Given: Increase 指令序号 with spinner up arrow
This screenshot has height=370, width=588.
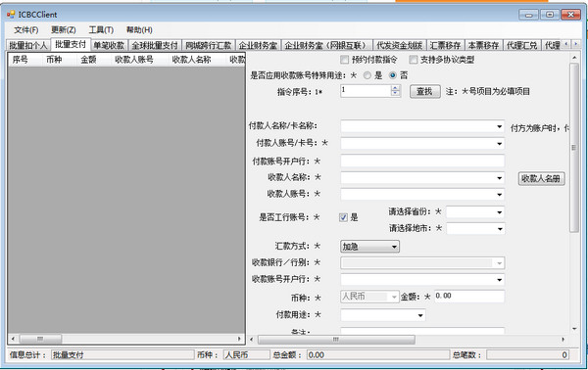Looking at the screenshot, I should 395,88.
